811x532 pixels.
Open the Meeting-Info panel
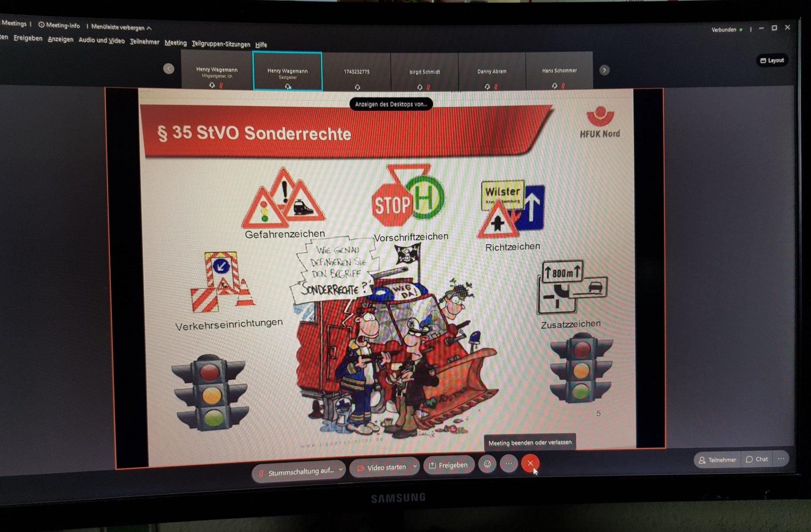pos(59,25)
